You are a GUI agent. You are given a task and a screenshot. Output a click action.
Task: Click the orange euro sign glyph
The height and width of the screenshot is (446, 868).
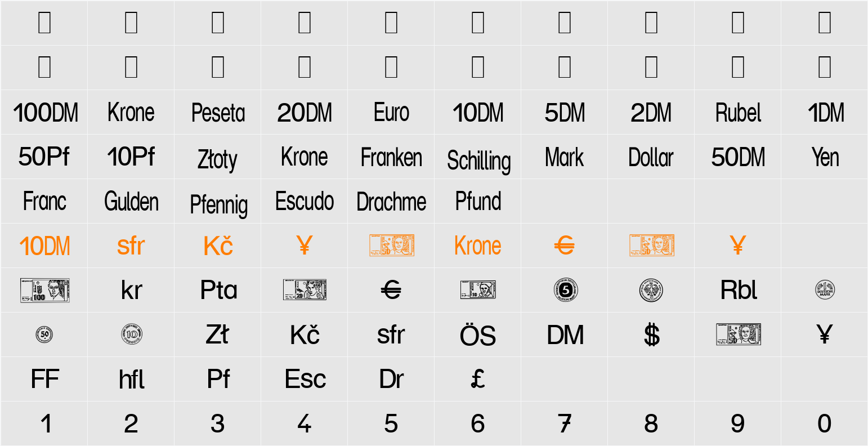tap(565, 246)
